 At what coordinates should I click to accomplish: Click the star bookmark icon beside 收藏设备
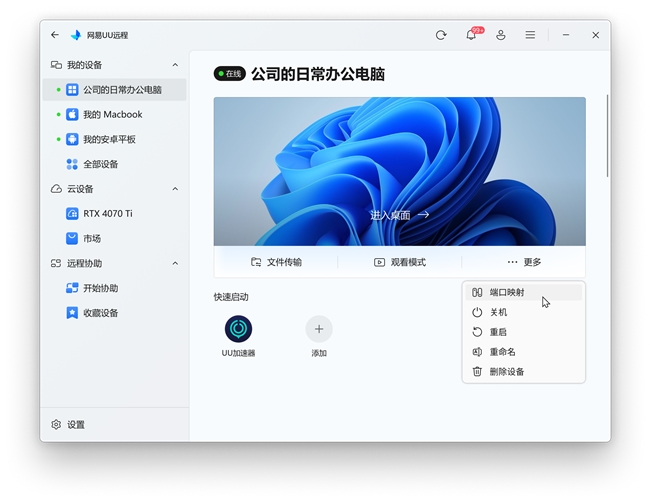(x=72, y=313)
